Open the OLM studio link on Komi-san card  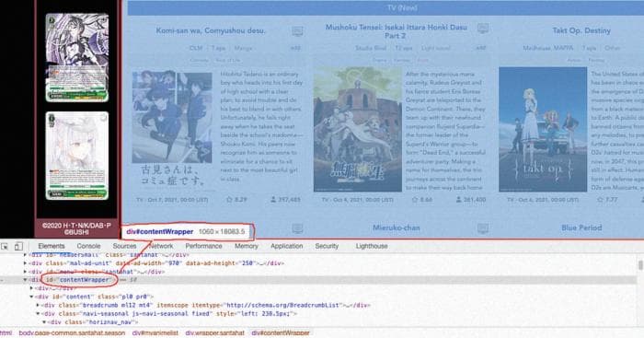pyautogui.click(x=196, y=48)
